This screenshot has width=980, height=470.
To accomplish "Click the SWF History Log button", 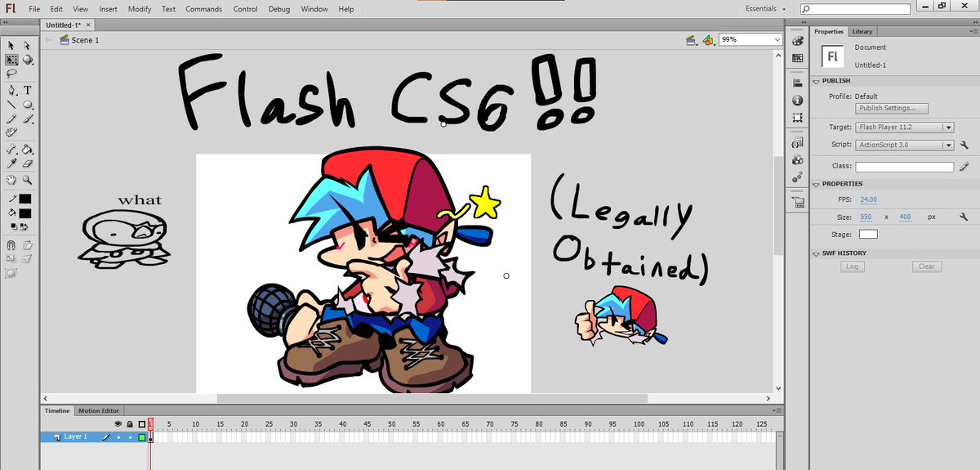I will tap(852, 266).
